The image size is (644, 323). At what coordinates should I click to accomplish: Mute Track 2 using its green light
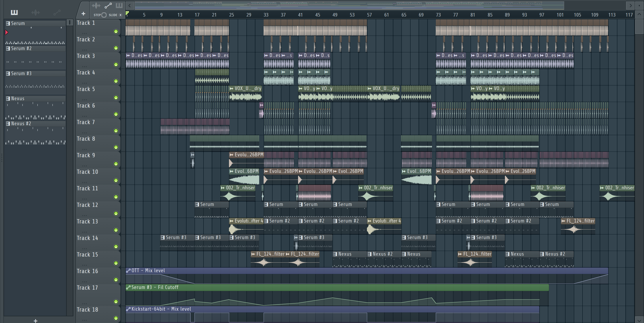tap(116, 48)
